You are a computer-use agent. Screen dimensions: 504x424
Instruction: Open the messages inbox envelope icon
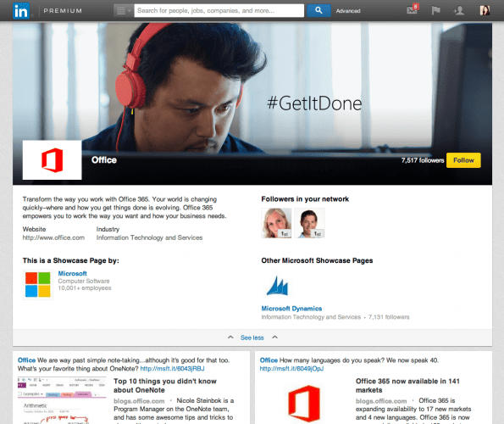click(412, 10)
